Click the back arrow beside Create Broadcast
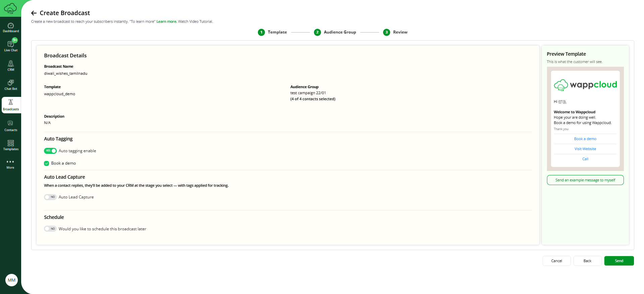Screen dimensions: 644x294 click(34, 13)
